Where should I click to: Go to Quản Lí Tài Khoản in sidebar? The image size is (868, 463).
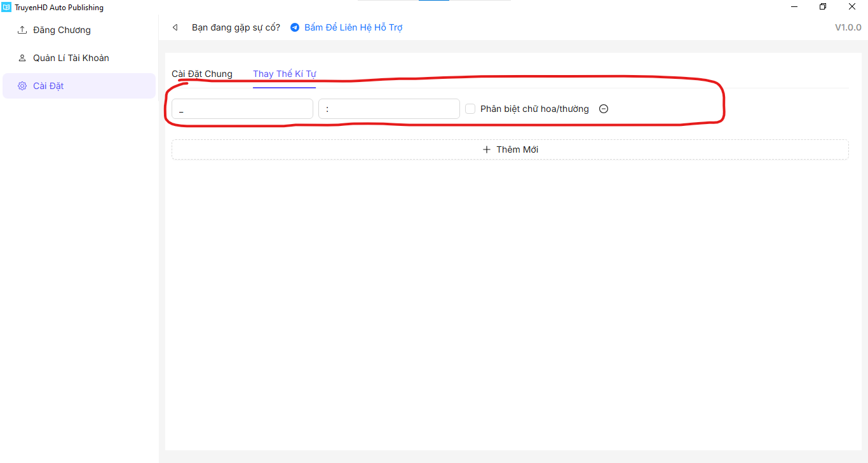[71, 58]
